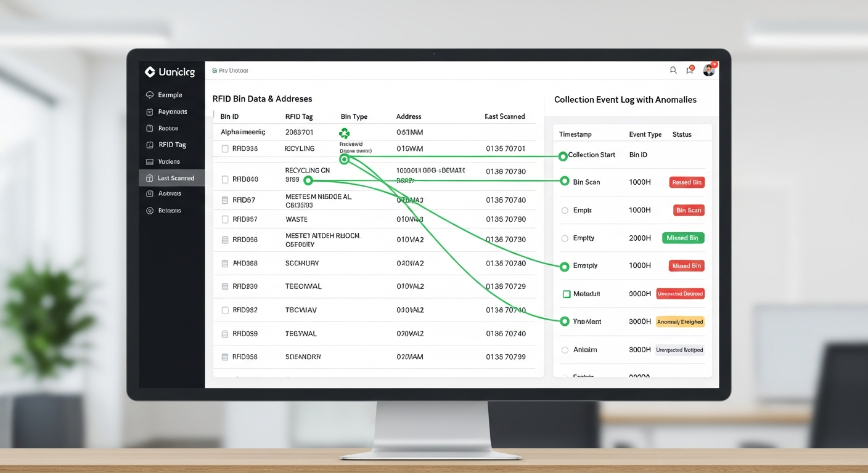Tick the checkbox for bin RRD952

[x=225, y=310]
